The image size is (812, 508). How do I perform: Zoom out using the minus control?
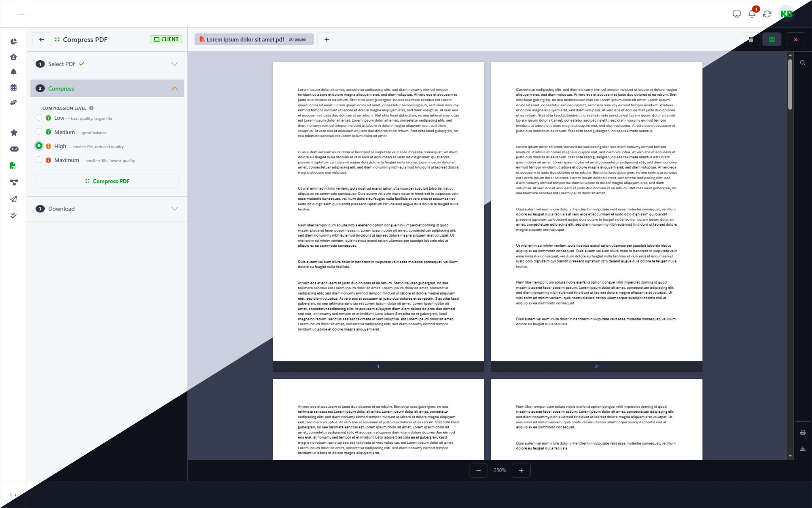pos(478,470)
